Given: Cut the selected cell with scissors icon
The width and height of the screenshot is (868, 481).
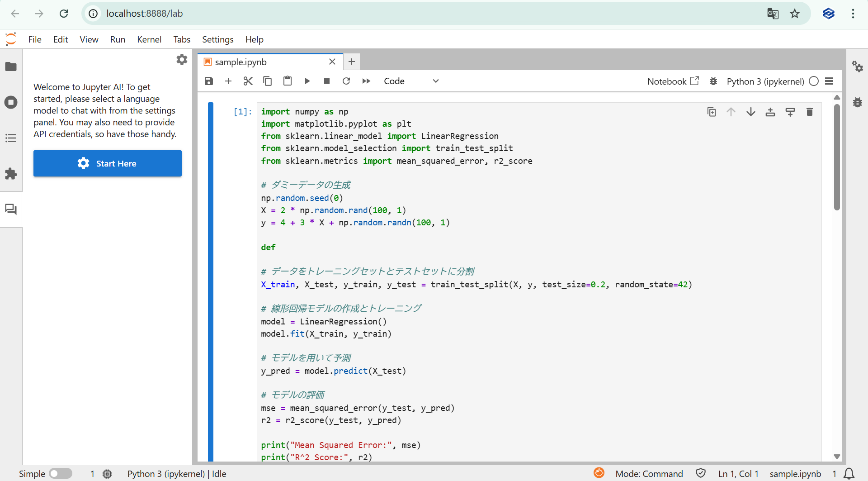Looking at the screenshot, I should point(248,81).
